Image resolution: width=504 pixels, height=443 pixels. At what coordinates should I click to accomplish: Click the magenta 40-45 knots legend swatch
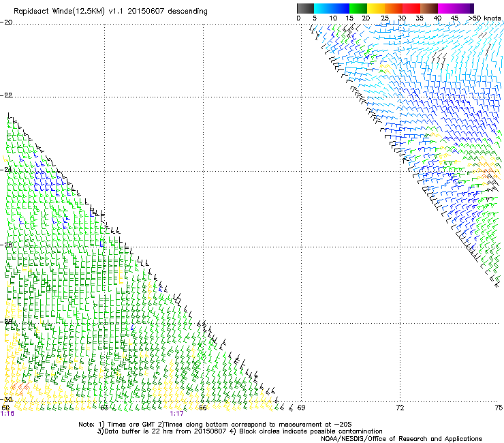point(447,8)
